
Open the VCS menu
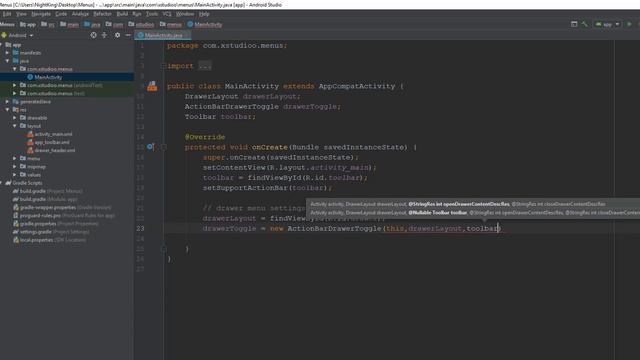point(167,14)
